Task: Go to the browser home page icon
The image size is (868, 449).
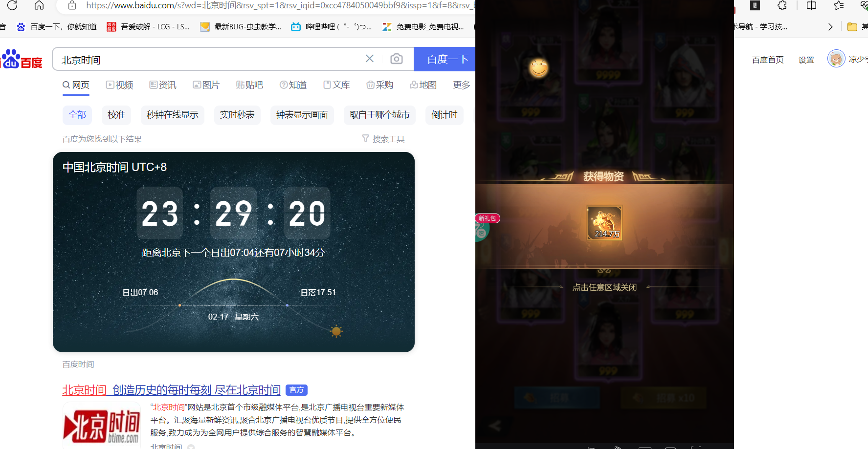Action: click(39, 5)
